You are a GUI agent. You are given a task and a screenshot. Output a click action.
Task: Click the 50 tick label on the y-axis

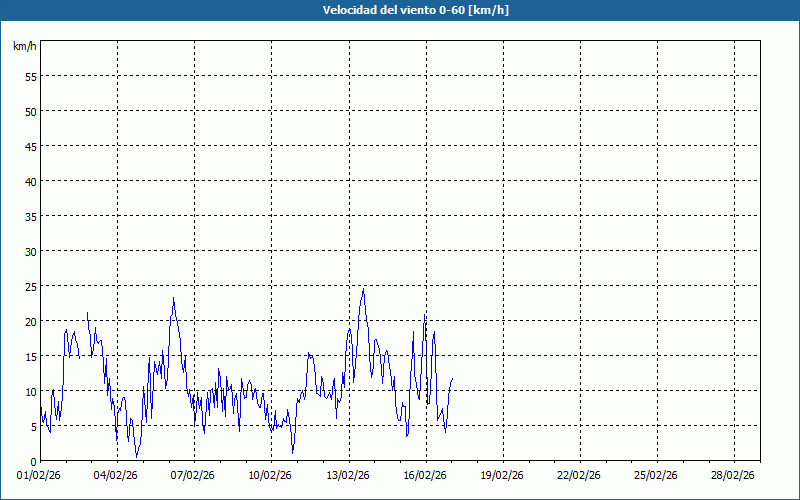click(30, 111)
